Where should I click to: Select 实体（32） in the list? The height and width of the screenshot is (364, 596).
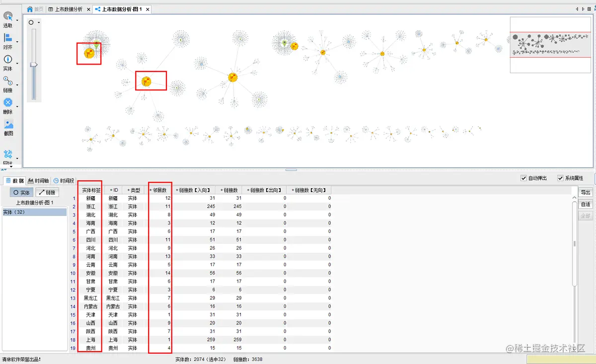point(35,212)
